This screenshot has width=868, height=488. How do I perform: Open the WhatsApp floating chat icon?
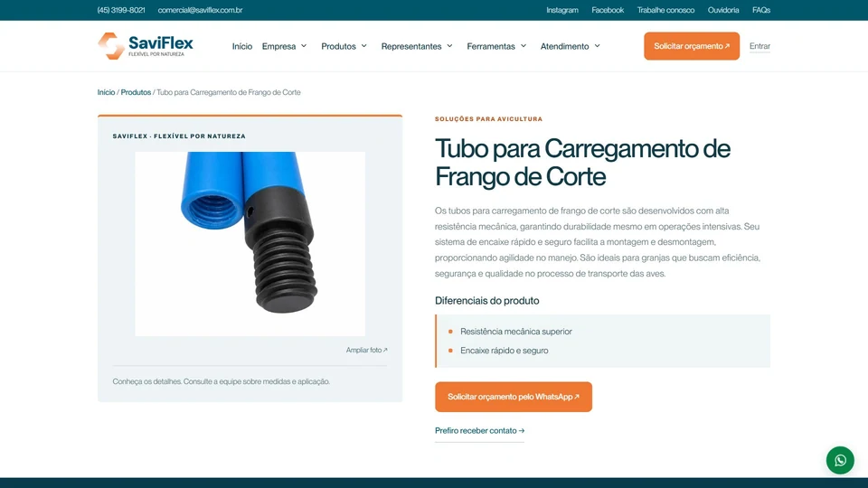coord(840,460)
